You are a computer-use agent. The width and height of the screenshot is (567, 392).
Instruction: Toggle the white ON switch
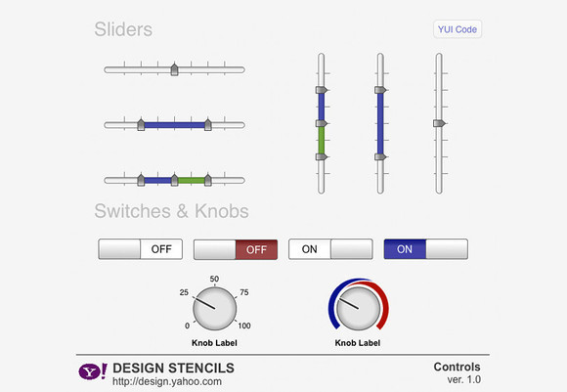pyautogui.click(x=330, y=249)
